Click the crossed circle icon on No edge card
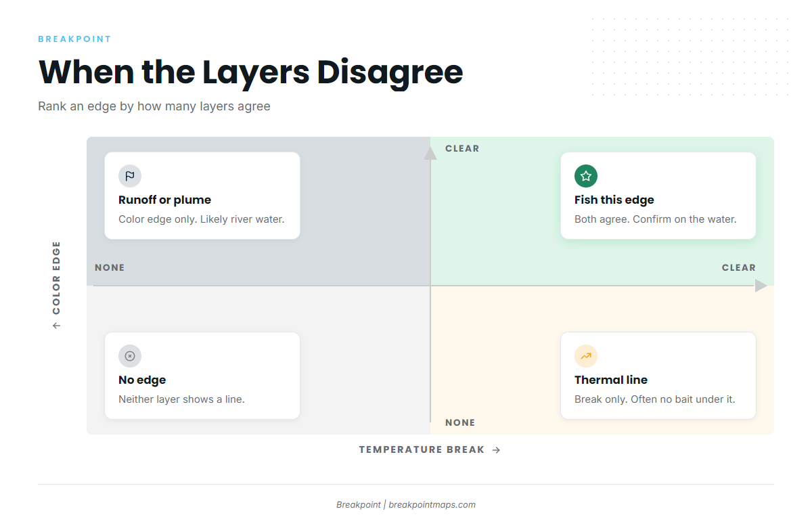812x528 pixels. [130, 356]
